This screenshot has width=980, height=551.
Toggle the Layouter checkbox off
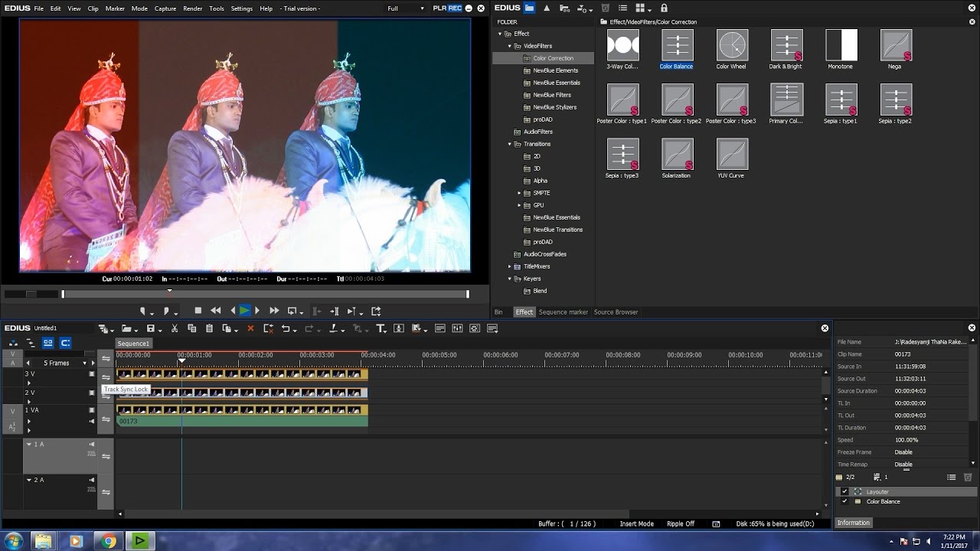click(844, 491)
